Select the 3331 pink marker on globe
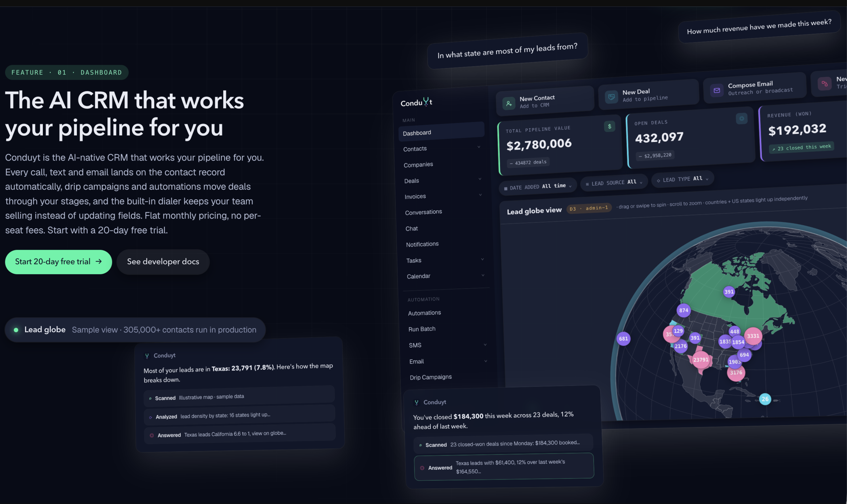 (753, 336)
